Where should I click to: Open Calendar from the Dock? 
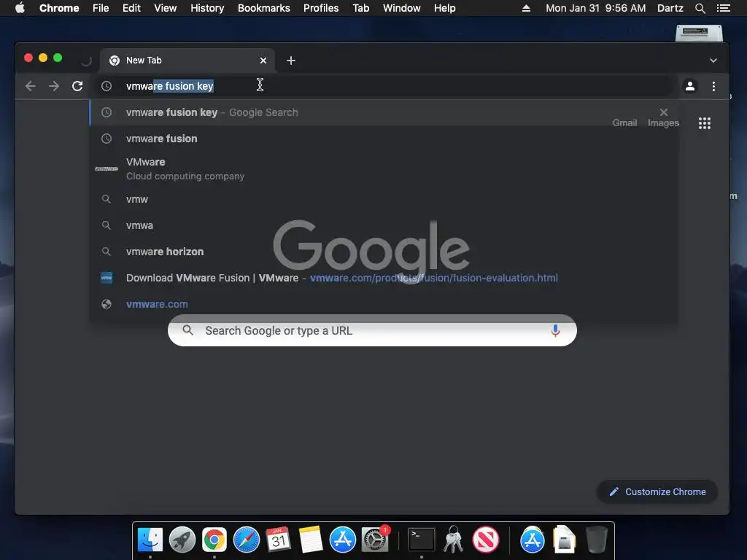(278, 540)
